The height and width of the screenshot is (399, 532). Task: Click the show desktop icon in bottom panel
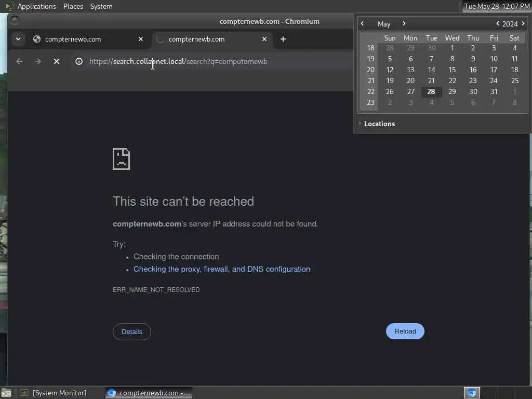point(6,393)
